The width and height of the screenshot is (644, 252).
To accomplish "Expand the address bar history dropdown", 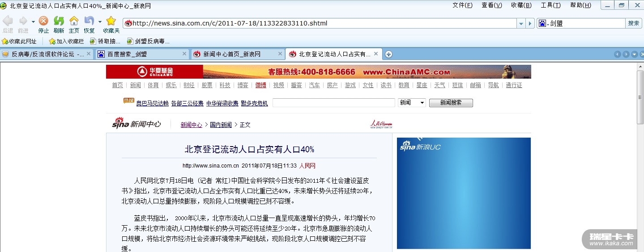I will [521, 23].
